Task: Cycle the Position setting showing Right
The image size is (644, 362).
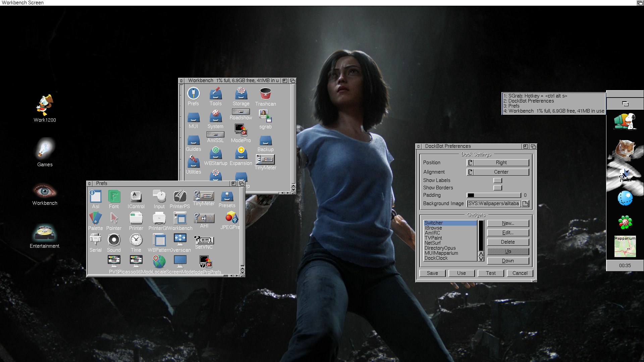Action: point(498,163)
